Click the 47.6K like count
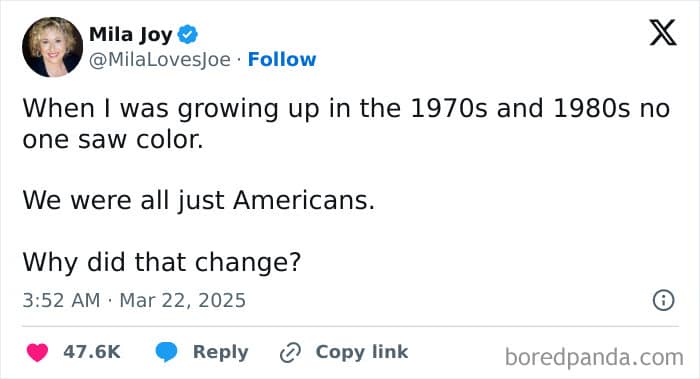This screenshot has height=379, width=700. pyautogui.click(x=92, y=352)
